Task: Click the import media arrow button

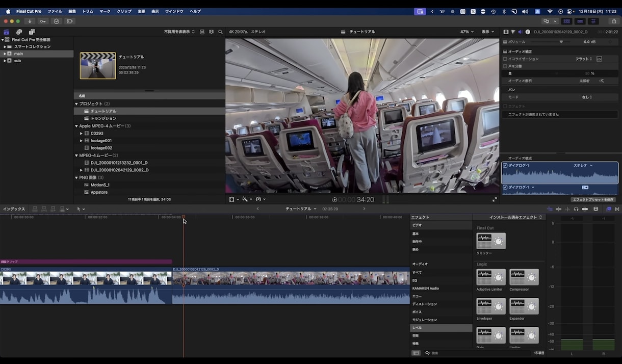Action: (30, 21)
